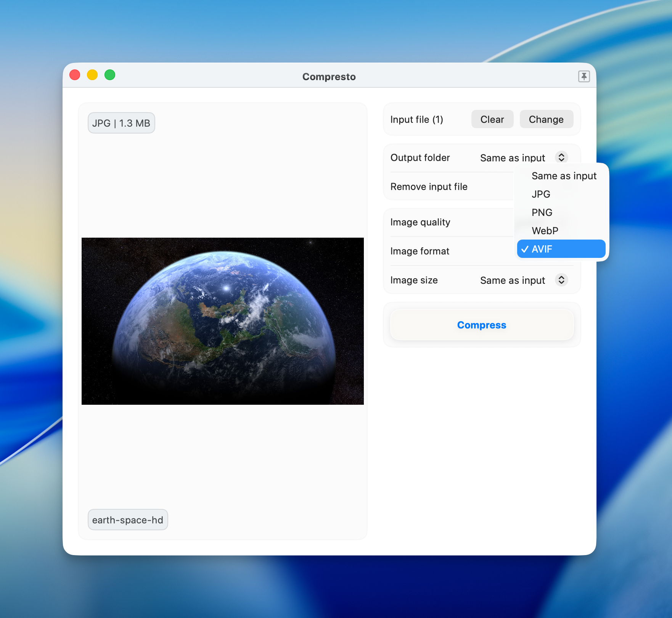Viewport: 672px width, 618px height.
Task: Select the checked AVIF format option
Action: (561, 249)
